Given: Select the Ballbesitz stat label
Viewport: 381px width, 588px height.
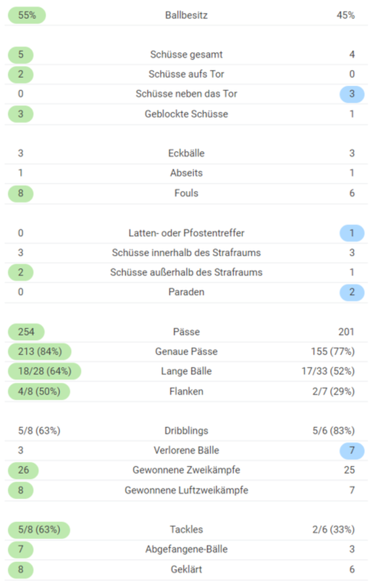Looking at the screenshot, I should click(x=187, y=15).
